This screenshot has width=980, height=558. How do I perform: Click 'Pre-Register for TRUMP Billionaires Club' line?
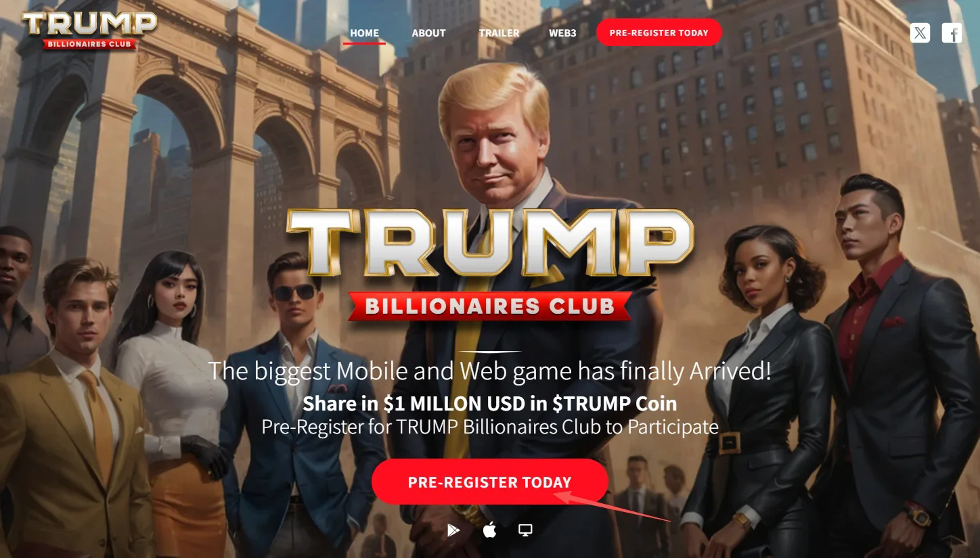tap(489, 427)
